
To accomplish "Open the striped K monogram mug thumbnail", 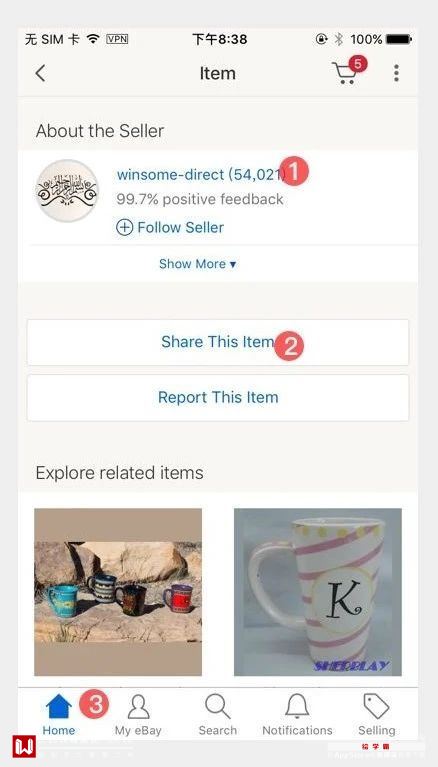I will (x=318, y=592).
